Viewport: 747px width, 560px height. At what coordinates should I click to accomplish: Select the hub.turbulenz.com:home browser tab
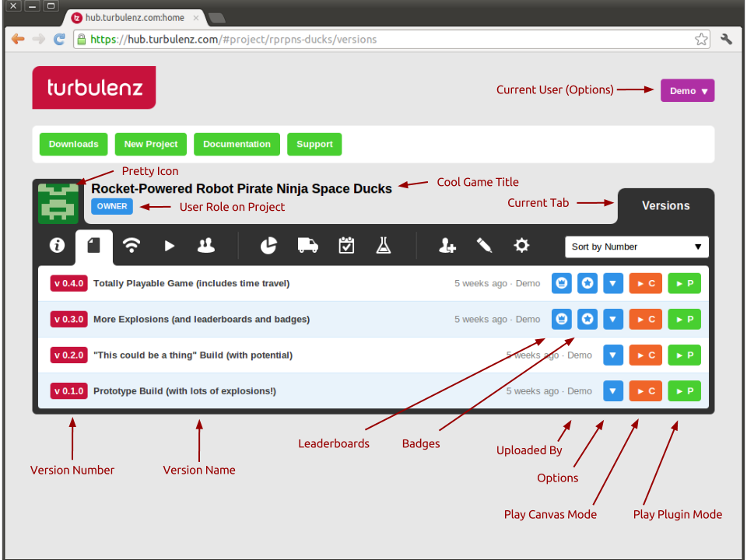135,18
